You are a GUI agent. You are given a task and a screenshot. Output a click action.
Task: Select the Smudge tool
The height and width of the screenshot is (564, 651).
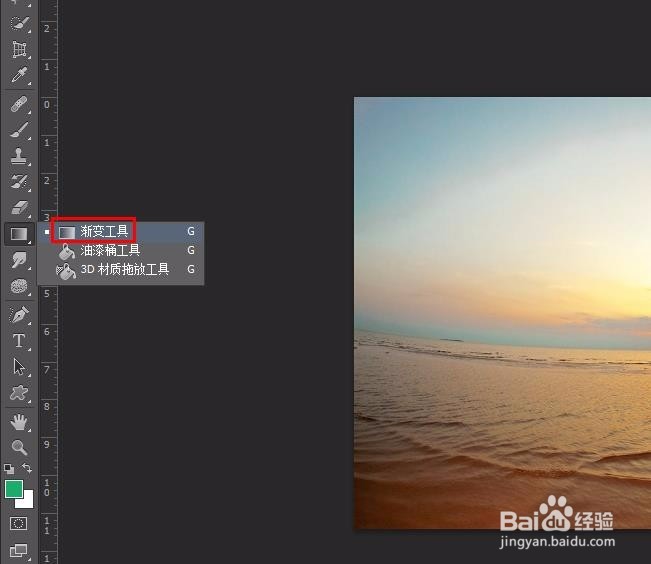pos(19,260)
